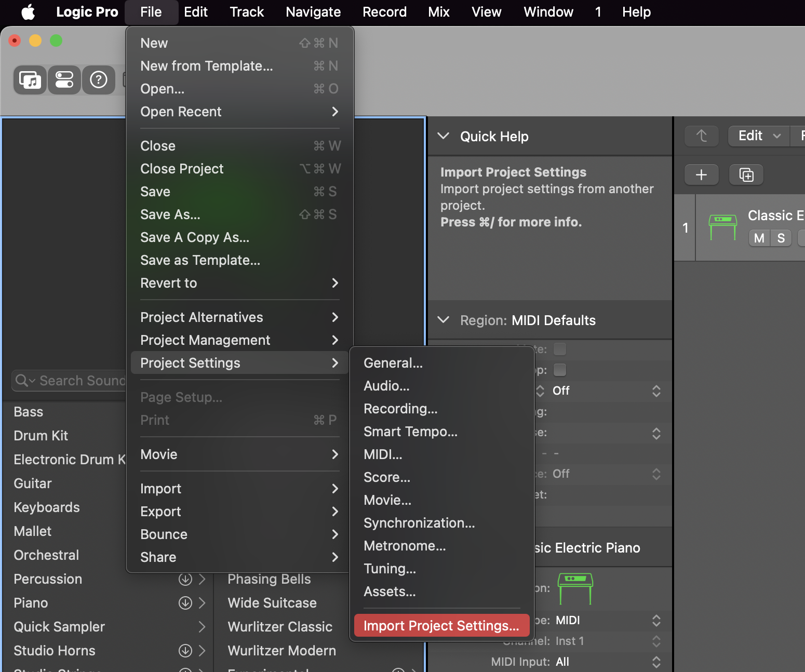Click the up arrow button above tracks
Screen dimensions: 805x672
coord(701,136)
